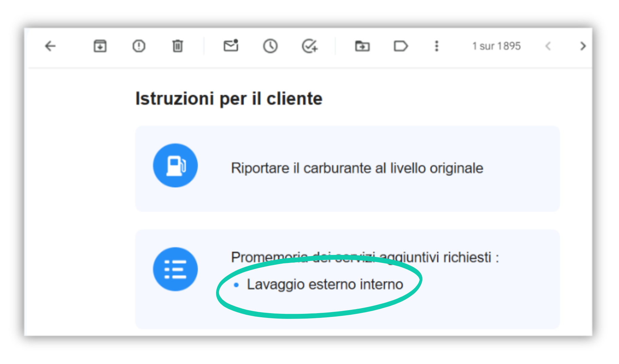Add email to tasks
Viewport: 619px width, 364px height.
(x=310, y=46)
